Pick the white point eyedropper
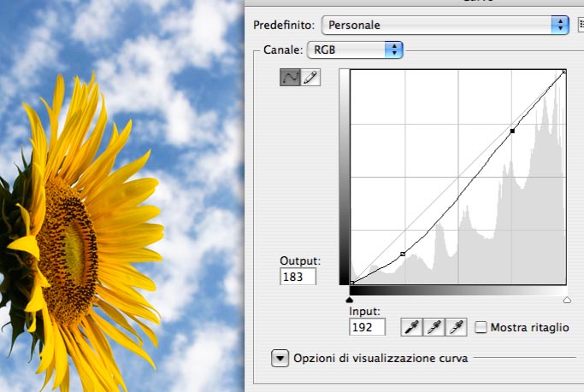The width and height of the screenshot is (584, 392). [457, 327]
